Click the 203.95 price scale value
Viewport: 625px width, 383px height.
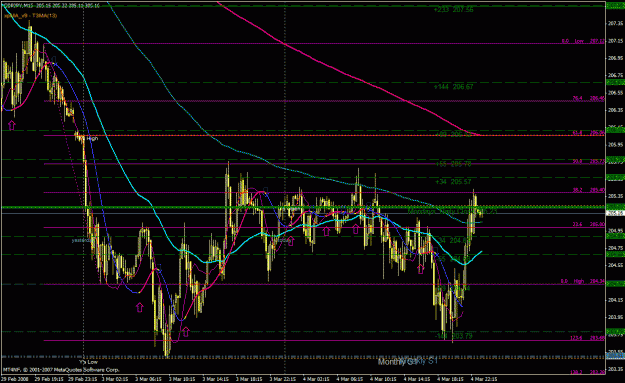[x=616, y=317]
